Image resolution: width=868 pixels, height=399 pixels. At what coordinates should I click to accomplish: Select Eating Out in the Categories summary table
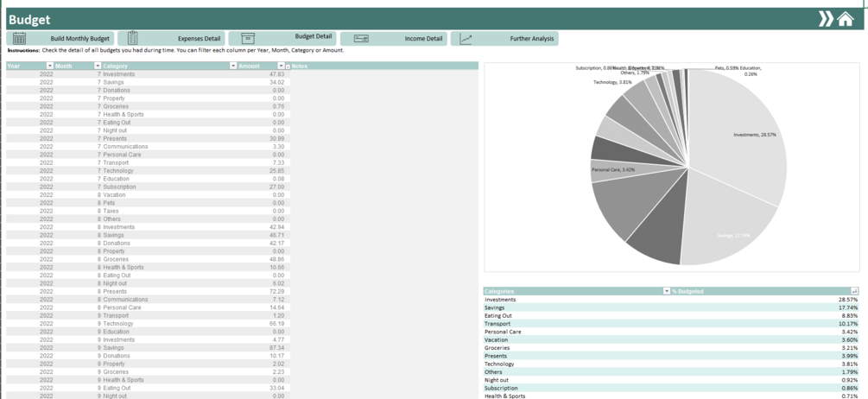coord(577,315)
